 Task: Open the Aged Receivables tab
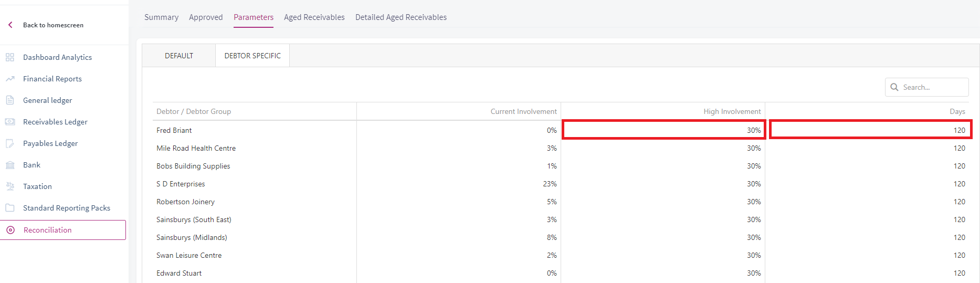point(314,17)
